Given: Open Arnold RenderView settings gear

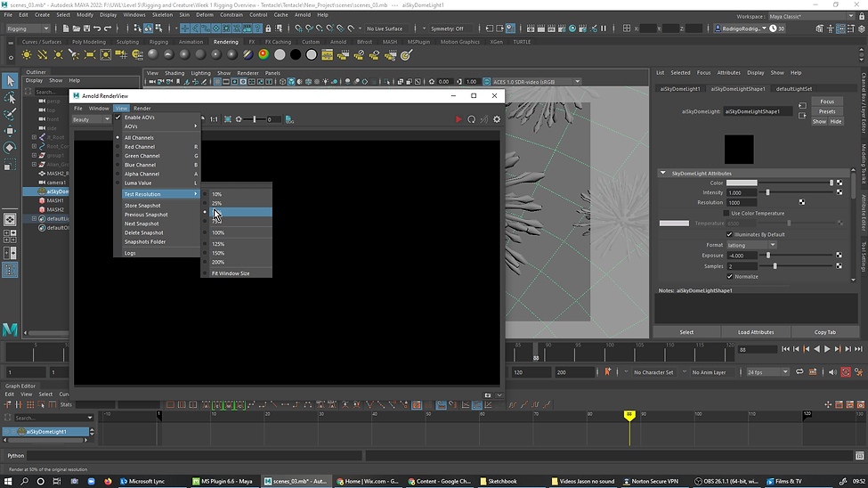Looking at the screenshot, I should pos(497,119).
